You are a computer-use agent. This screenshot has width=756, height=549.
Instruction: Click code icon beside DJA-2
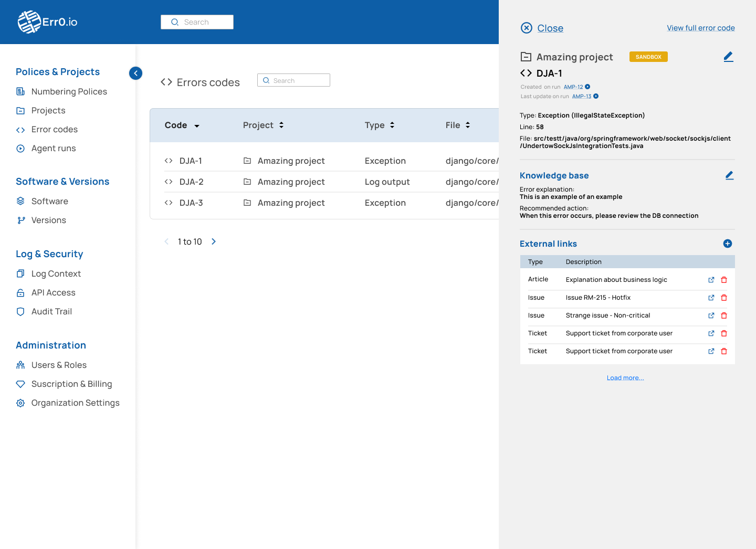tap(169, 182)
